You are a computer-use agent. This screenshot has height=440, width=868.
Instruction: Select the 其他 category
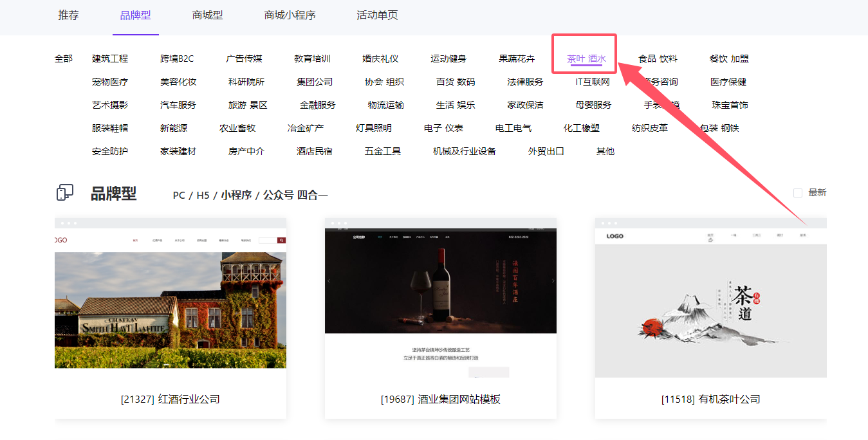(605, 151)
